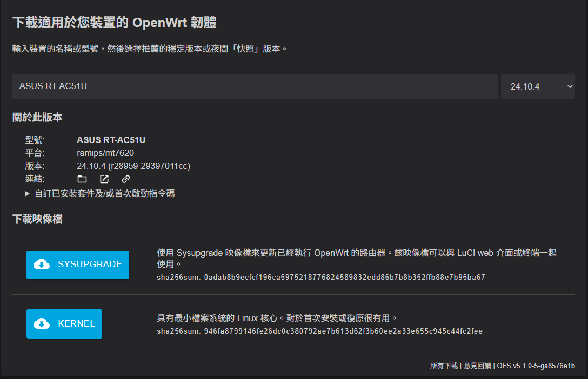Click the chain permalink icon
The width and height of the screenshot is (588, 379).
point(126,179)
